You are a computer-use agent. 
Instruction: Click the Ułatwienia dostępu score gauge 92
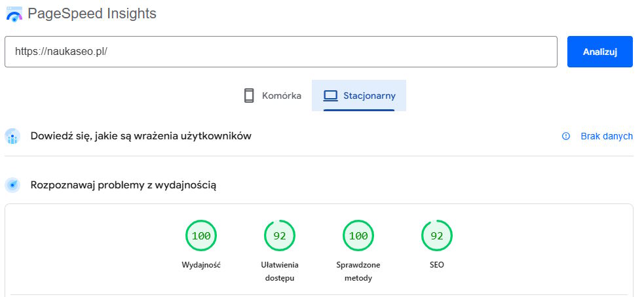[x=280, y=236]
